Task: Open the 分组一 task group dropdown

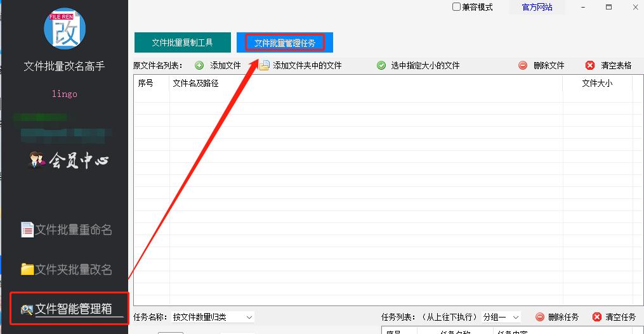Action: pyautogui.click(x=501, y=317)
